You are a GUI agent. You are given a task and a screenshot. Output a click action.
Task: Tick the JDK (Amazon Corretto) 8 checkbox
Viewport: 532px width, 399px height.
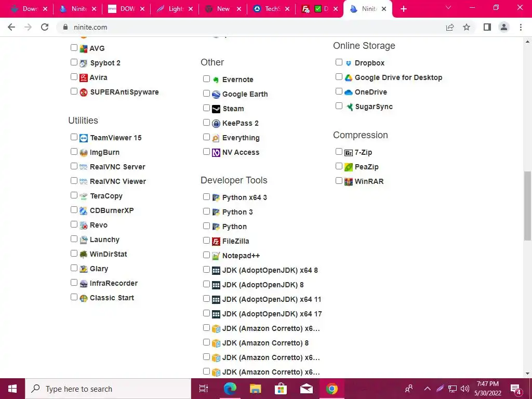(x=206, y=342)
